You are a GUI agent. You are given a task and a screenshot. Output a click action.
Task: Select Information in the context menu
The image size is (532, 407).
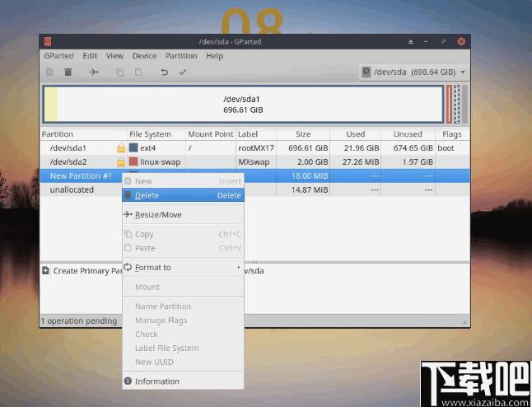point(183,381)
